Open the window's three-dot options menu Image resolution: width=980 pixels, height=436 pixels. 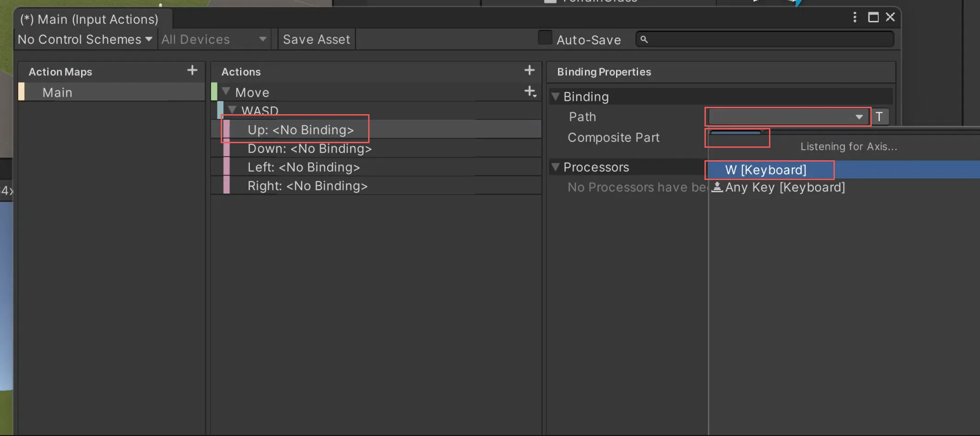click(855, 17)
